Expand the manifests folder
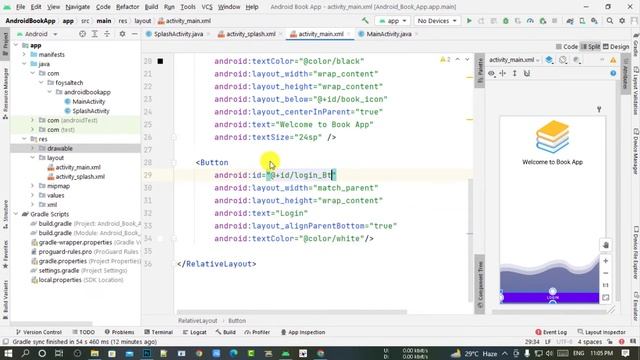The height and width of the screenshot is (360, 640). click(24, 54)
